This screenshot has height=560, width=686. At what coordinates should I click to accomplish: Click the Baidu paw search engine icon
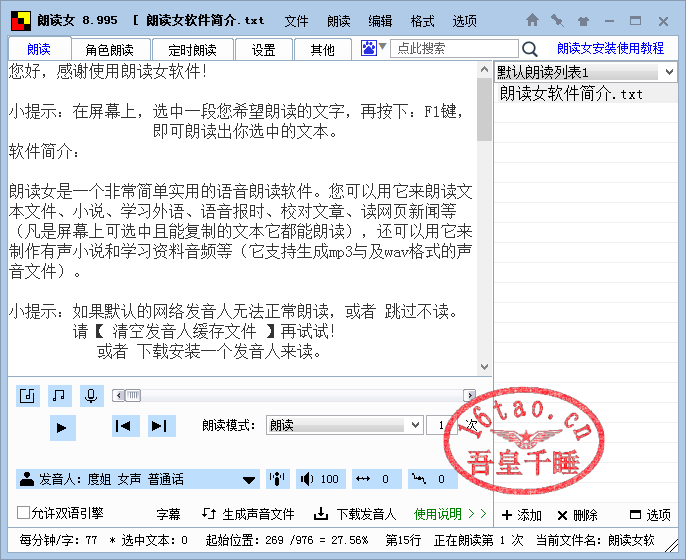coord(368,48)
